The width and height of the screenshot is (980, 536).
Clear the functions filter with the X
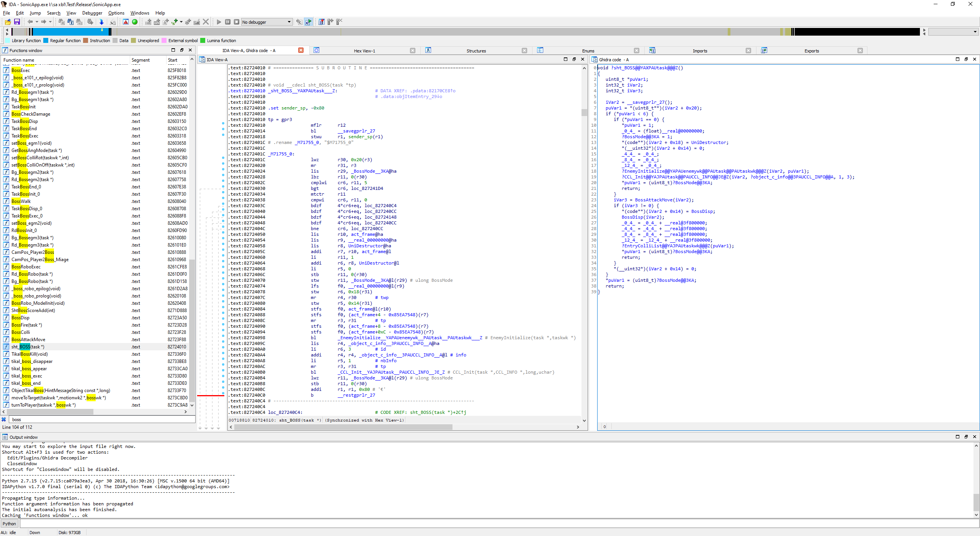(4, 420)
